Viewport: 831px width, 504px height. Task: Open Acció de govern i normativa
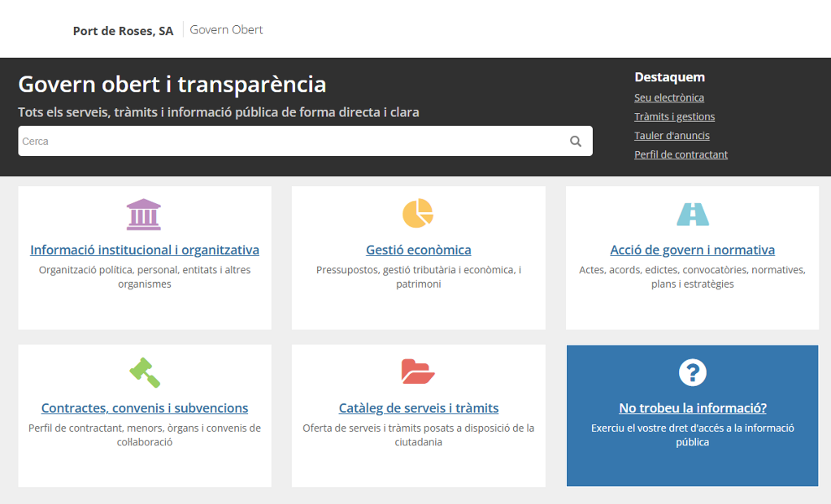click(x=692, y=250)
